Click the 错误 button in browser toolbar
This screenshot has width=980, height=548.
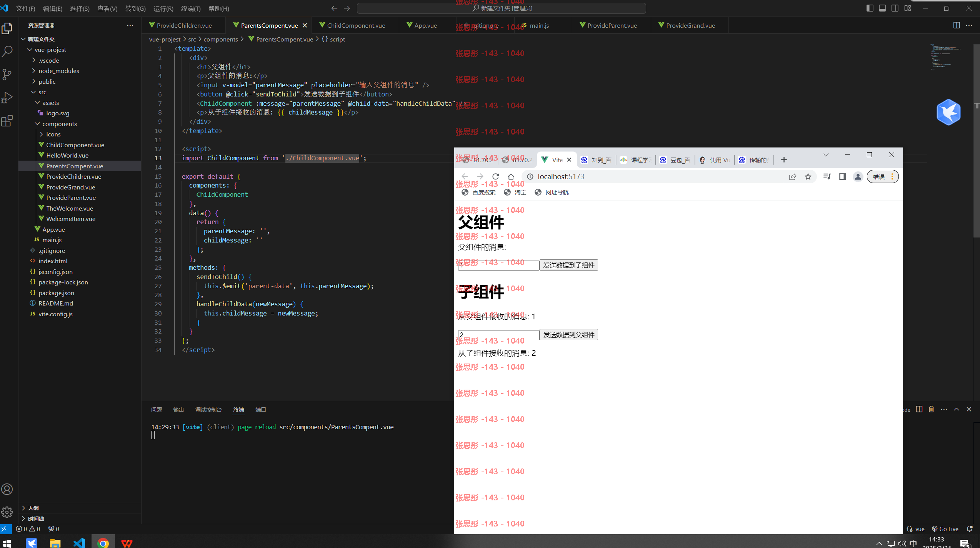[883, 176]
